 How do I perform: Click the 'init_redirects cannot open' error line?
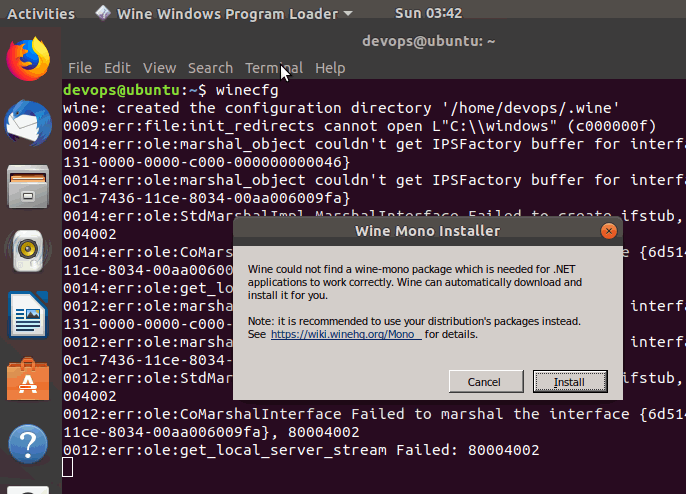360,126
